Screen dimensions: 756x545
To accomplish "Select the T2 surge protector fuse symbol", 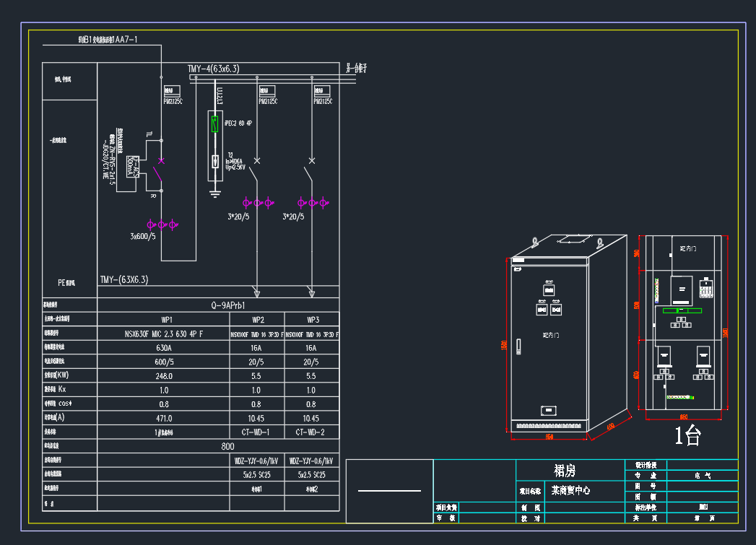I will pyautogui.click(x=215, y=162).
